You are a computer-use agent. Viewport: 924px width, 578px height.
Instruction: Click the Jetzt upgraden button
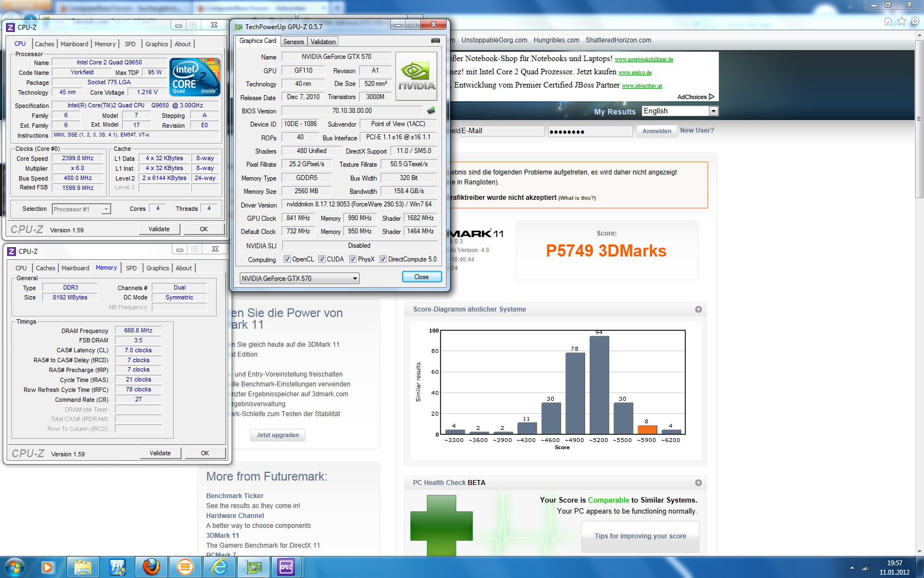pyautogui.click(x=278, y=435)
